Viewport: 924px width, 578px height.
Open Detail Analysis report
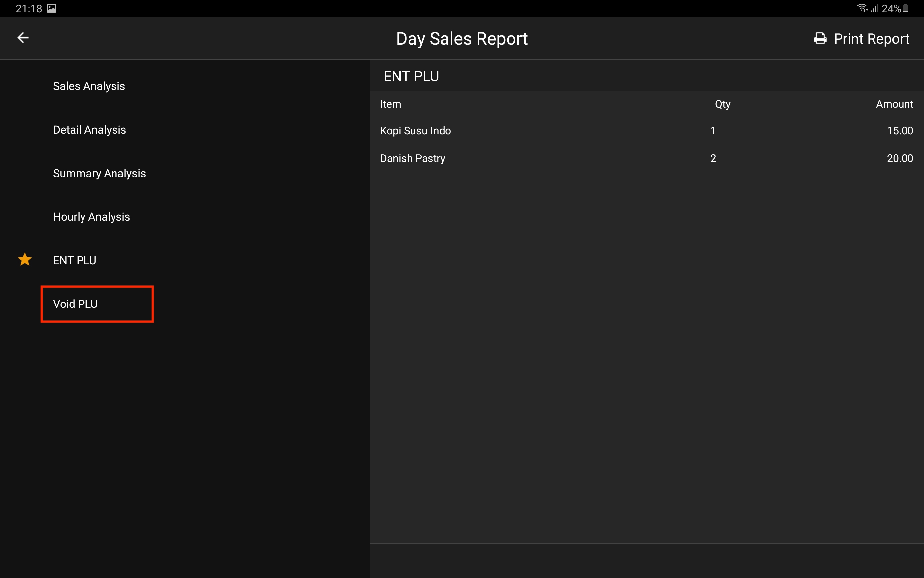89,130
